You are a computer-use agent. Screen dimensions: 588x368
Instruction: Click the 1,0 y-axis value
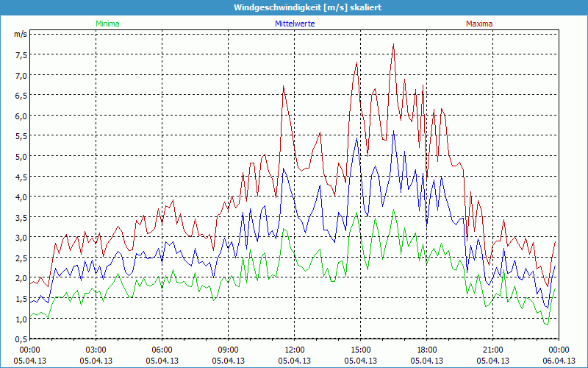point(21,319)
